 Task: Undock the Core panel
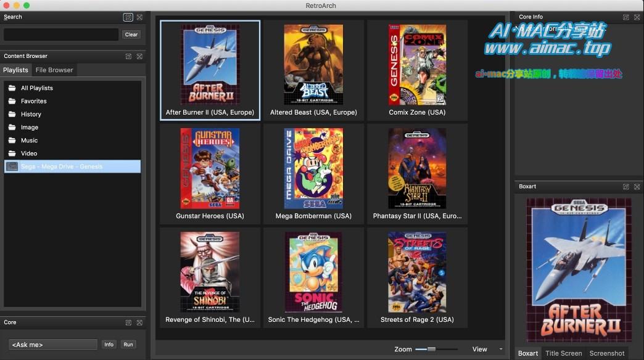[128, 322]
